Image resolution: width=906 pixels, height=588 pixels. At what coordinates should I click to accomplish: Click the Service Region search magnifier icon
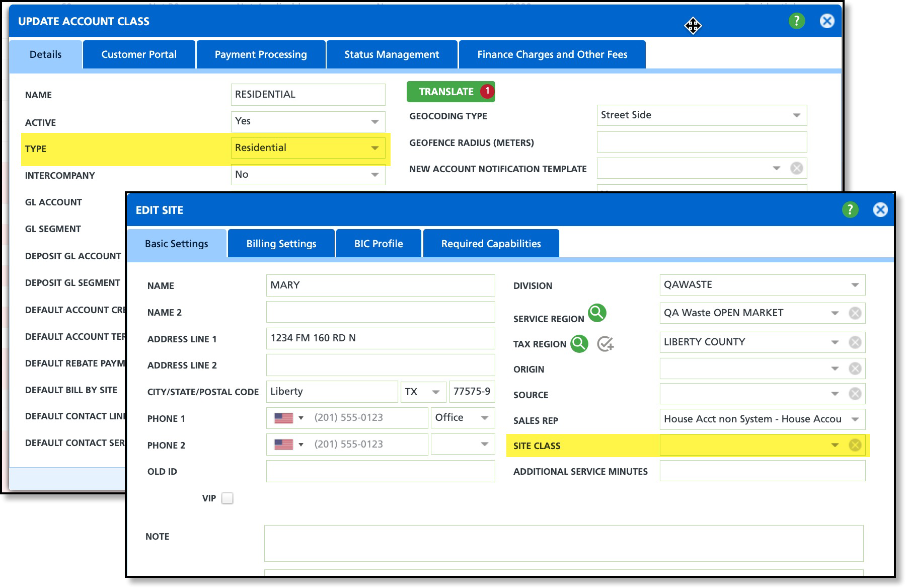tap(597, 313)
